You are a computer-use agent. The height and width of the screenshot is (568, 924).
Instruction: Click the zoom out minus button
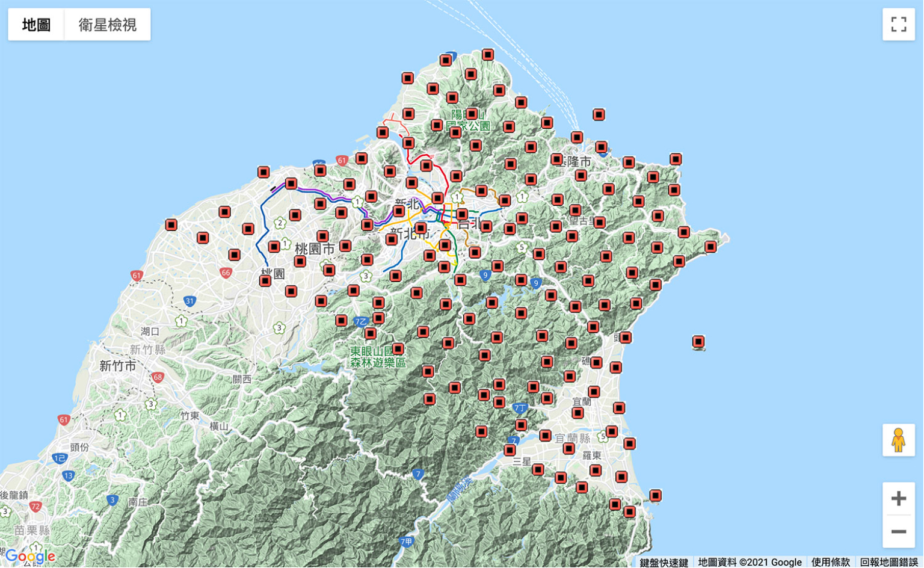(x=898, y=531)
